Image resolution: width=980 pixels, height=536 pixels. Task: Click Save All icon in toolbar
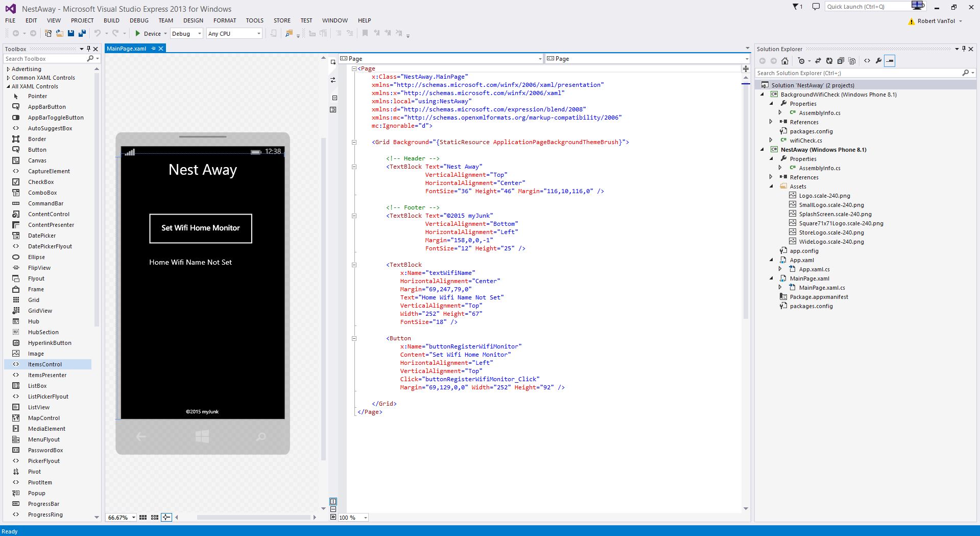[x=82, y=33]
